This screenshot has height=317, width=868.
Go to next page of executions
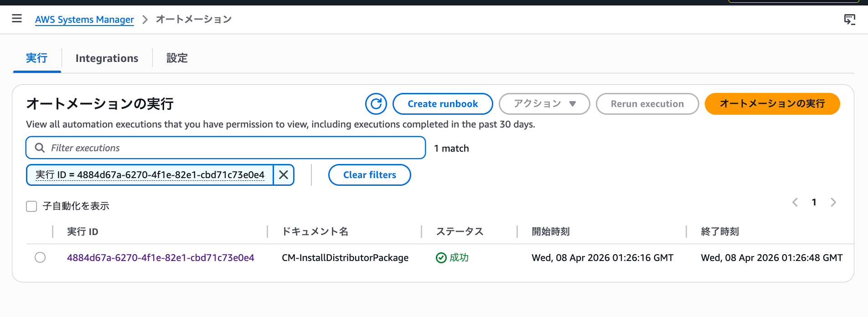coord(833,202)
